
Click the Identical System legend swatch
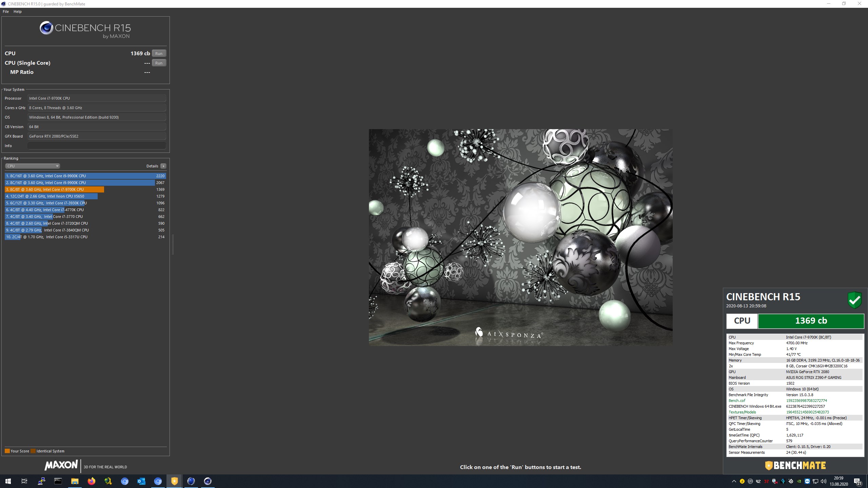tap(33, 451)
